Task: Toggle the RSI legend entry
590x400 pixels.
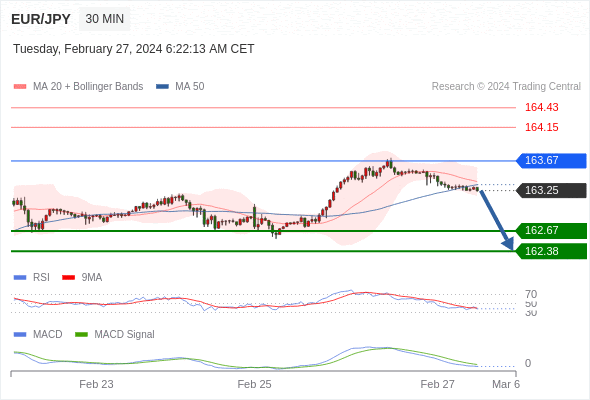Action: [32, 277]
